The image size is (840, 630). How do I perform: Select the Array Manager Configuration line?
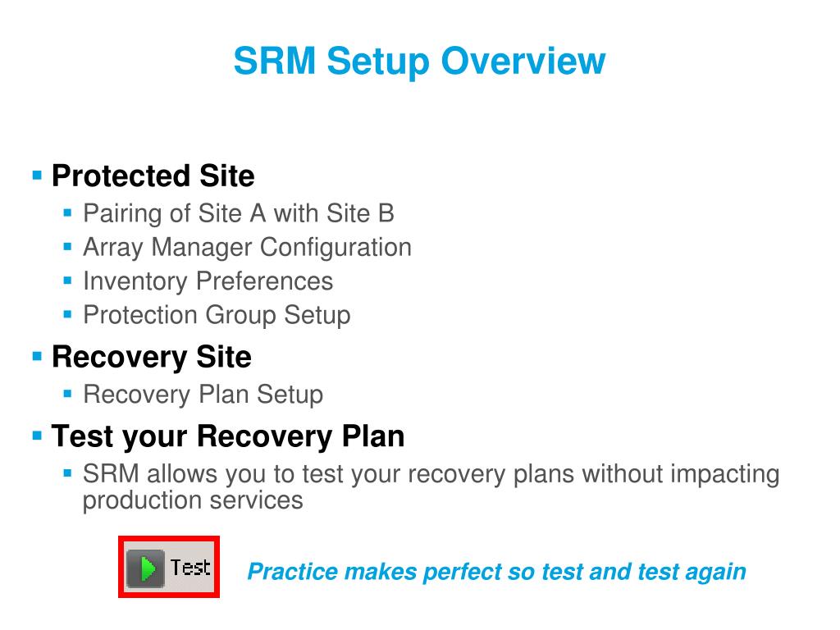click(248, 248)
